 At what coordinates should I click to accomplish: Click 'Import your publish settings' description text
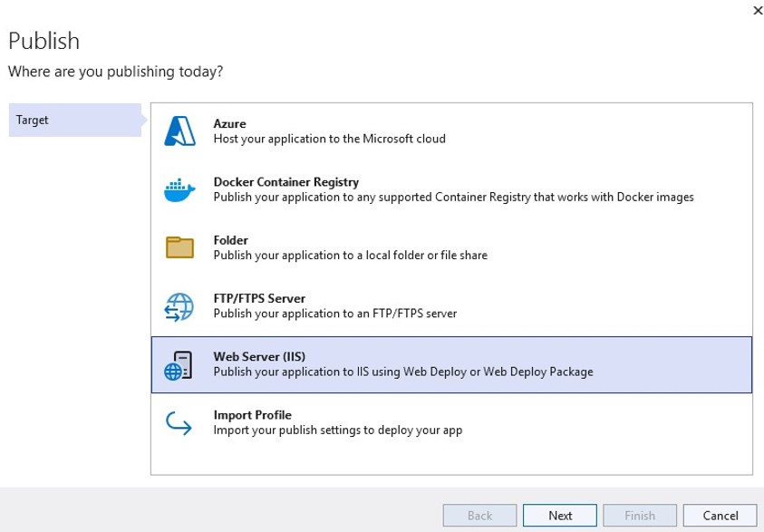click(x=337, y=430)
